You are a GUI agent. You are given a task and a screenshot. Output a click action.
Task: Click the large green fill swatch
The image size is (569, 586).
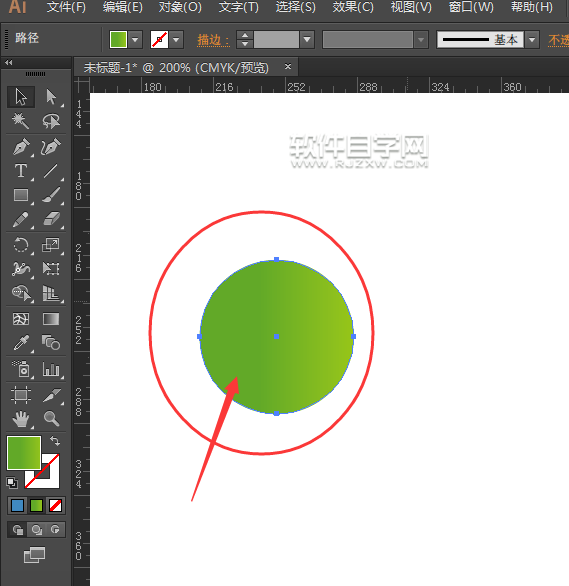tap(24, 453)
